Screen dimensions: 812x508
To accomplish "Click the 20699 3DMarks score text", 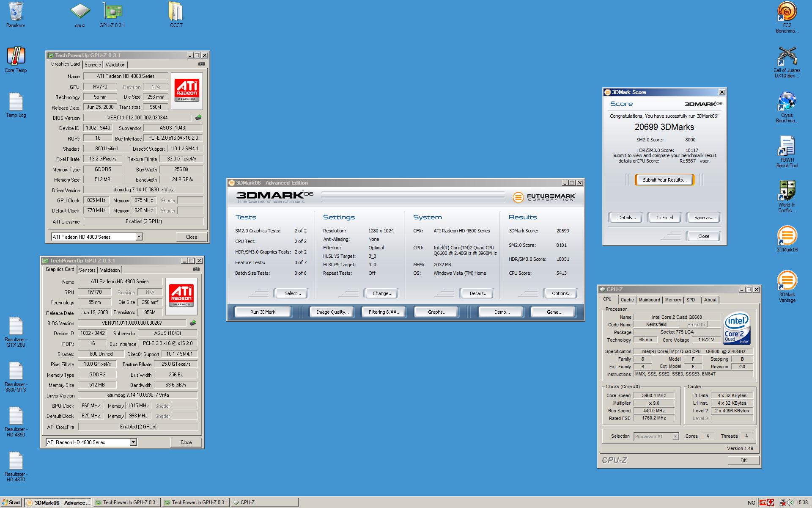I will click(x=664, y=127).
